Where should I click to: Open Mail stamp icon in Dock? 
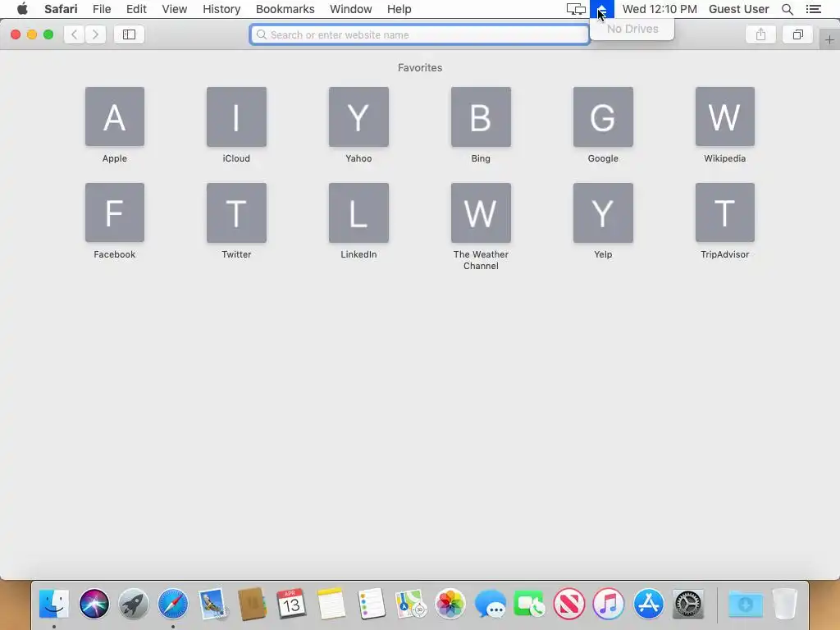click(x=212, y=604)
